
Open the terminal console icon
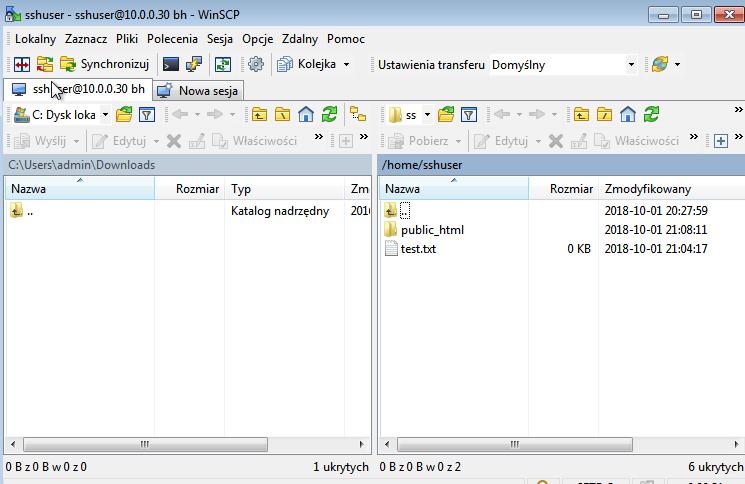[171, 64]
